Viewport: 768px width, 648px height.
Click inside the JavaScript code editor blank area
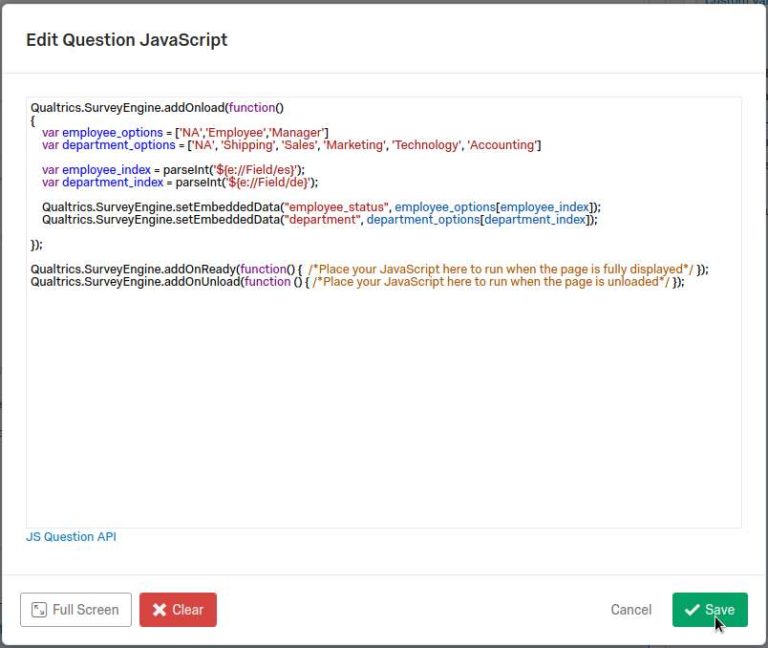coord(384,407)
